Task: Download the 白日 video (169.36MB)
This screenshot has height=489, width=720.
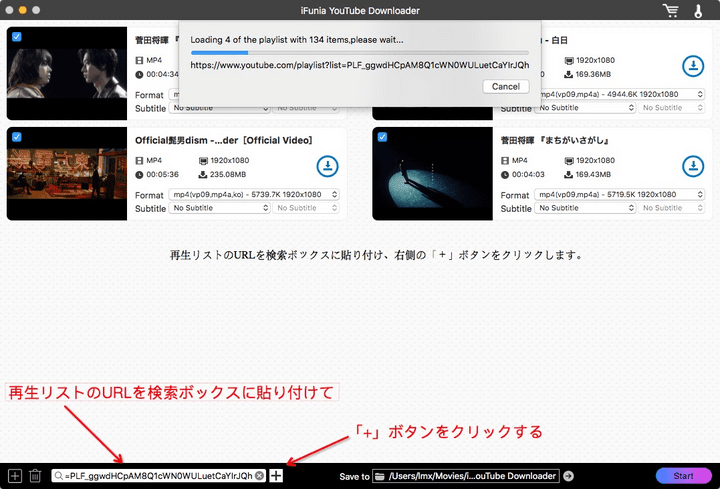Action: point(693,66)
